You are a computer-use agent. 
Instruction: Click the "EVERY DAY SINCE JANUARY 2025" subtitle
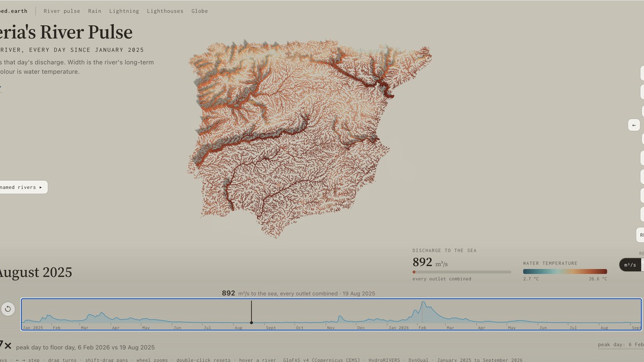[85, 50]
